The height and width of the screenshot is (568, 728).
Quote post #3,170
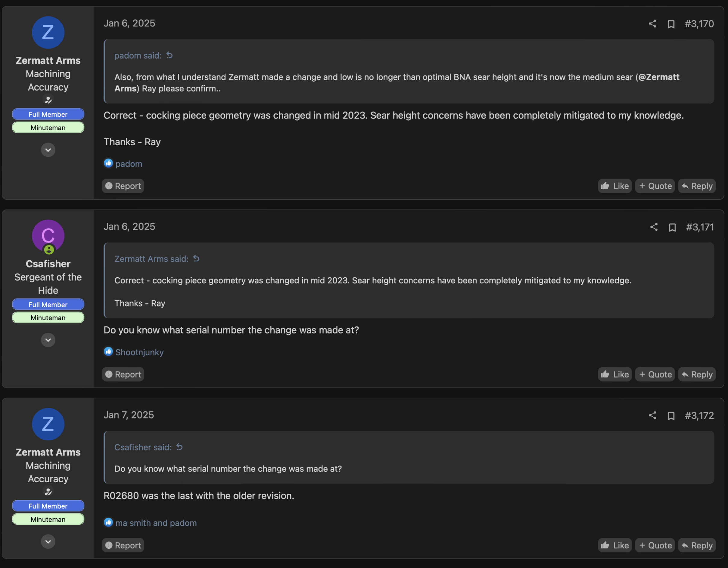[x=655, y=186]
